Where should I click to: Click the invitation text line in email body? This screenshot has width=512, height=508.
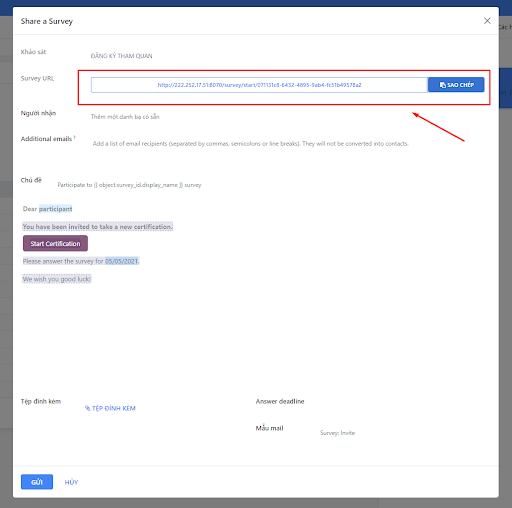coord(97,227)
